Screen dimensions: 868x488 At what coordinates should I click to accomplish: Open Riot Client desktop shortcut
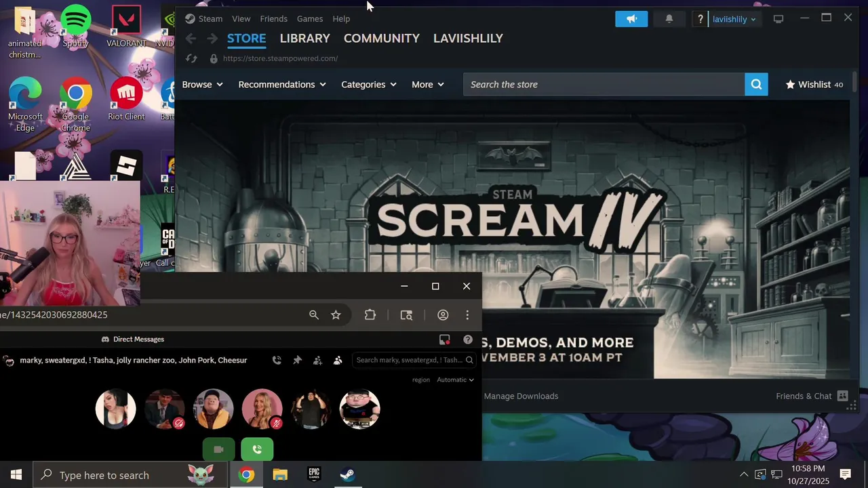point(126,100)
